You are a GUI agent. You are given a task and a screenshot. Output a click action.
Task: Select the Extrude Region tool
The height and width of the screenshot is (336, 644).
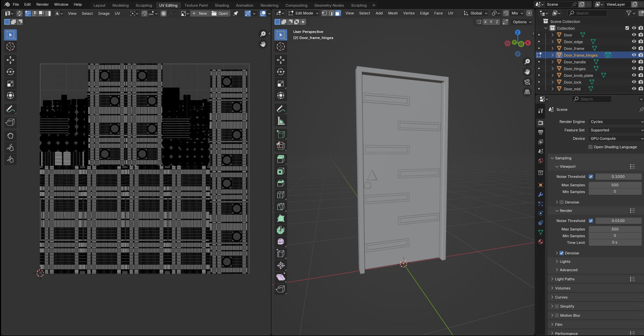(x=281, y=159)
